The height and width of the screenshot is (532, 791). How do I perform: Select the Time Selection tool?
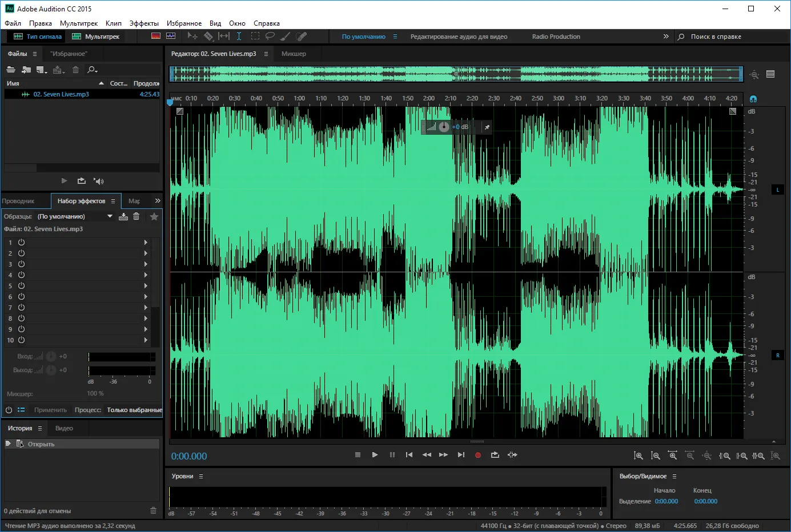point(239,36)
